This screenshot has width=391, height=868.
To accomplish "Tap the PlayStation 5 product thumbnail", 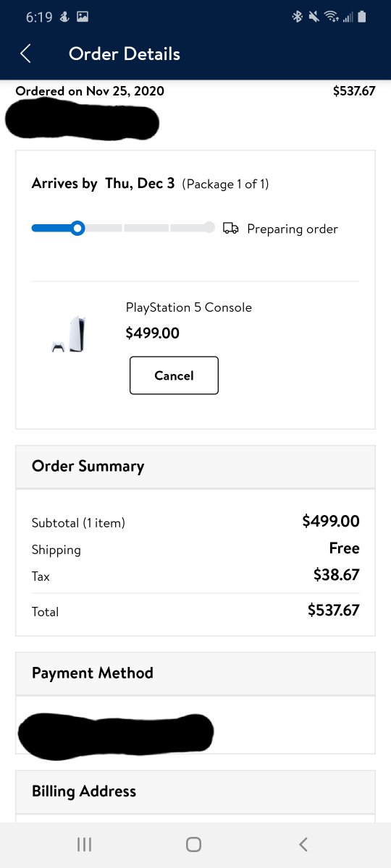I will pos(70,335).
